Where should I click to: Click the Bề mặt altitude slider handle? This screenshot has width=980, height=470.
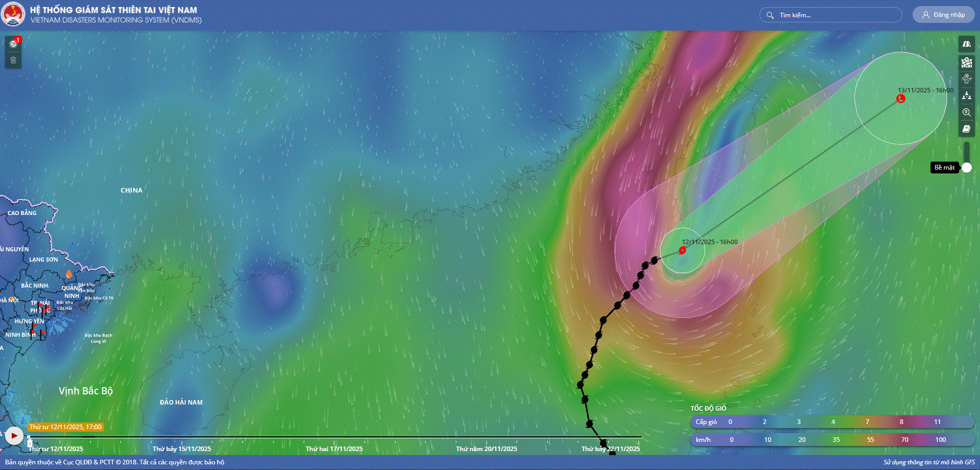point(967,168)
